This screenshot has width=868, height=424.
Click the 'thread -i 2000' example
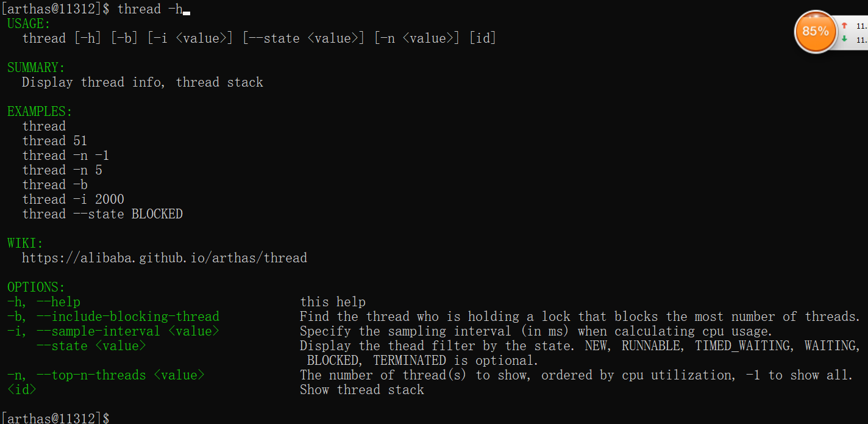tap(73, 199)
